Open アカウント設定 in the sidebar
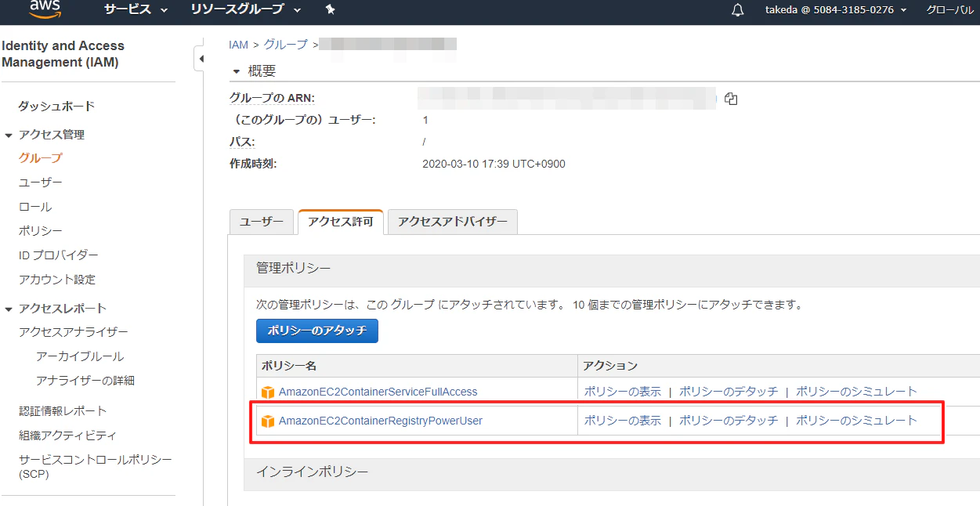The image size is (980, 506). 57,280
